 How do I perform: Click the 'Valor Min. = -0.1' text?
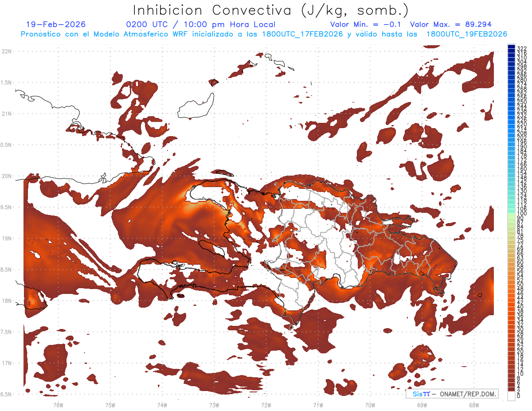pos(366,25)
